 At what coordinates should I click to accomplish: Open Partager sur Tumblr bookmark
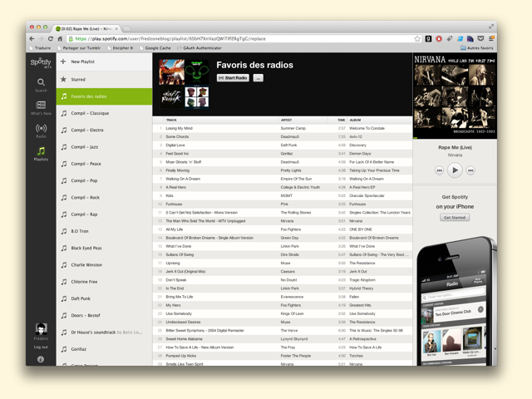click(79, 48)
